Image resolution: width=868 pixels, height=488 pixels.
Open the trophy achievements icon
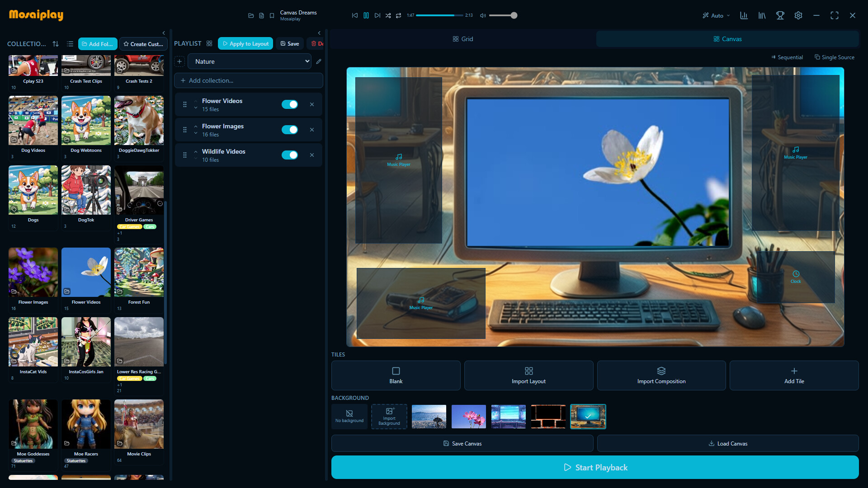(x=780, y=15)
